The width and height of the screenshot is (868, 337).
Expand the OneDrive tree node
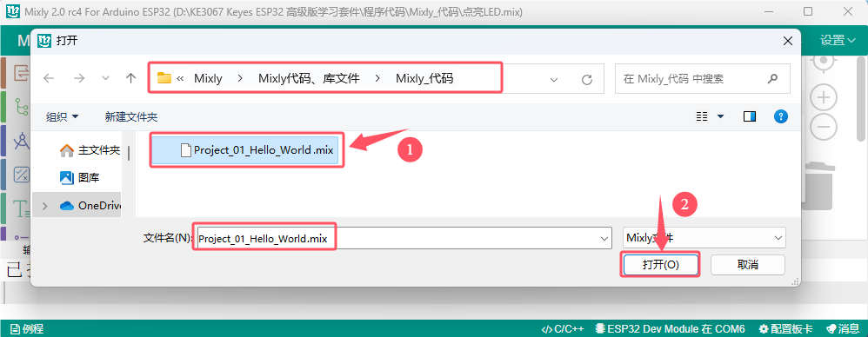[45, 206]
